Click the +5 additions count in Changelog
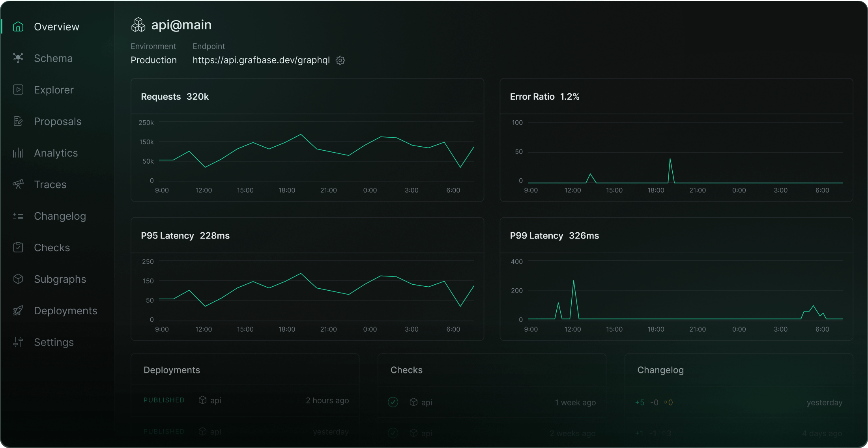This screenshot has height=448, width=868. click(640, 403)
